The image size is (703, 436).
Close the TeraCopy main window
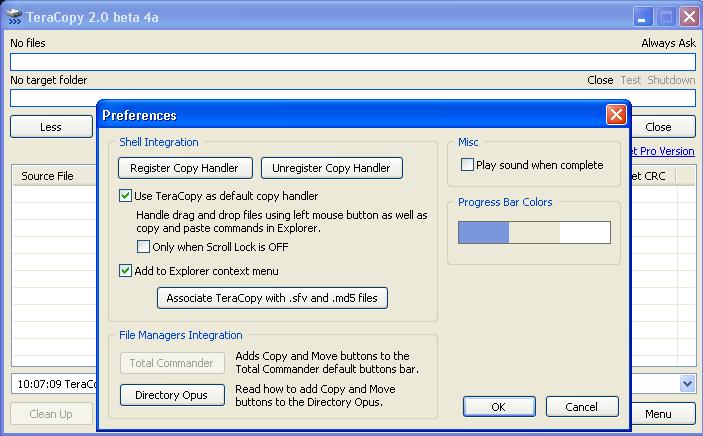click(689, 17)
